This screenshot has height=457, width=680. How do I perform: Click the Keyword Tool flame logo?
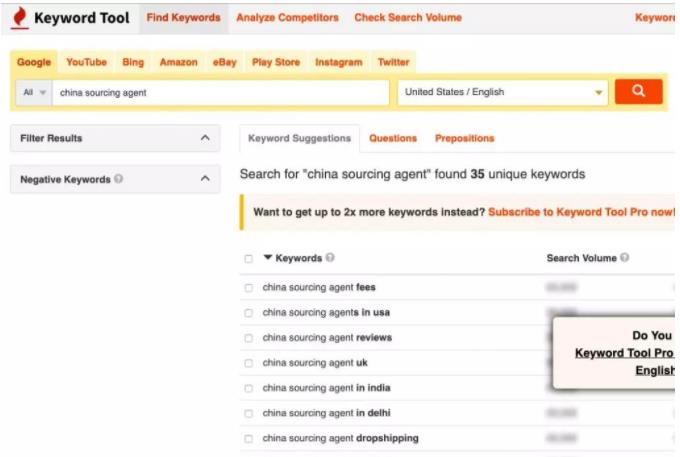coord(19,17)
